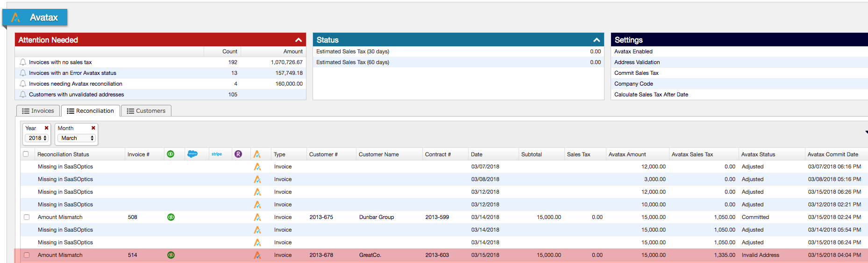Click QuickBooks icon on invoice 508 row
The image size is (868, 263).
171,217
